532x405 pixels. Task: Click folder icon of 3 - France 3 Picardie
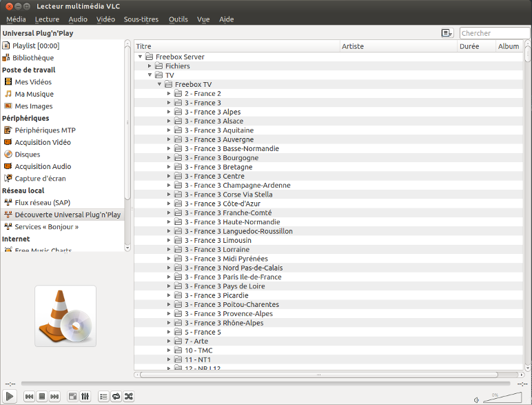[x=178, y=295]
